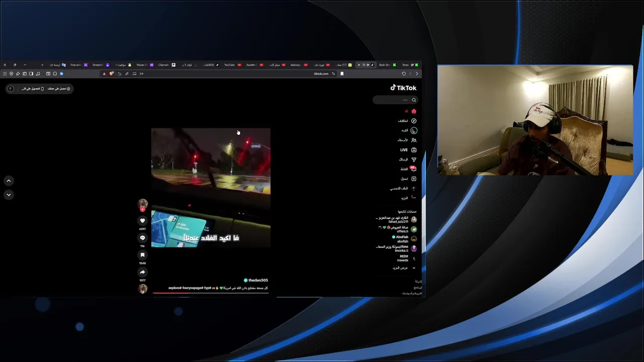Screen dimensions: 644x362
Task: Close the active TikTok tab
Action: (359, 65)
